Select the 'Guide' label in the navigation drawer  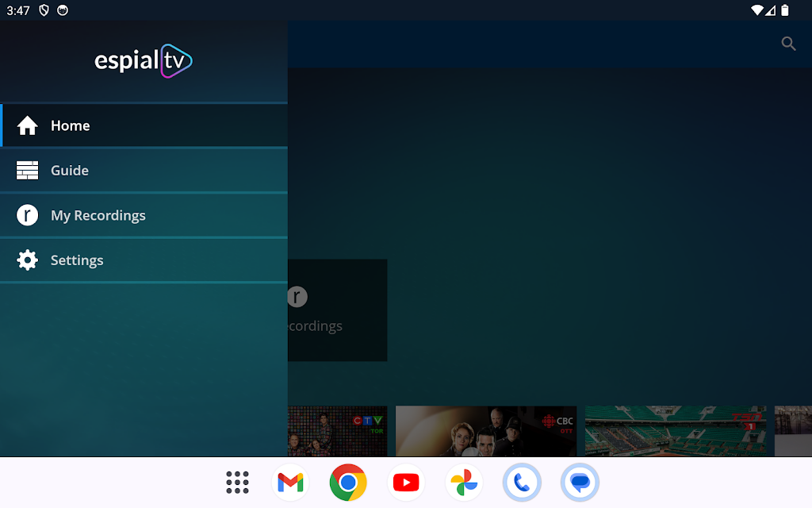tap(70, 171)
